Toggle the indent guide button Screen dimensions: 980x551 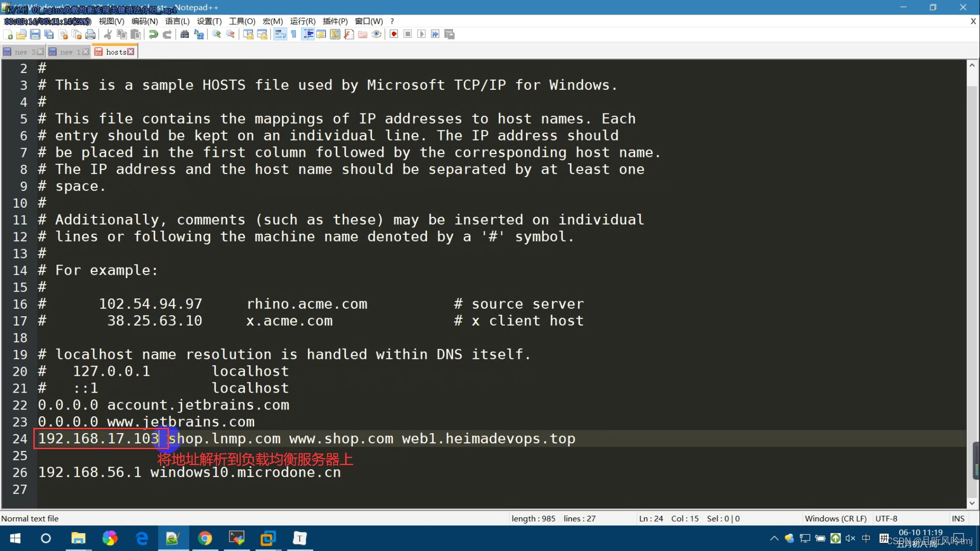point(308,34)
